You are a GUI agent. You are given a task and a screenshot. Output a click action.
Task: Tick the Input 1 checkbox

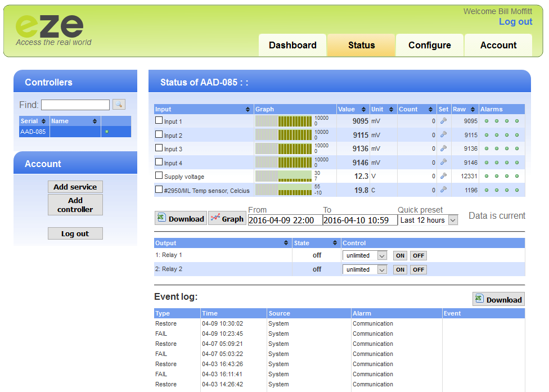point(159,120)
